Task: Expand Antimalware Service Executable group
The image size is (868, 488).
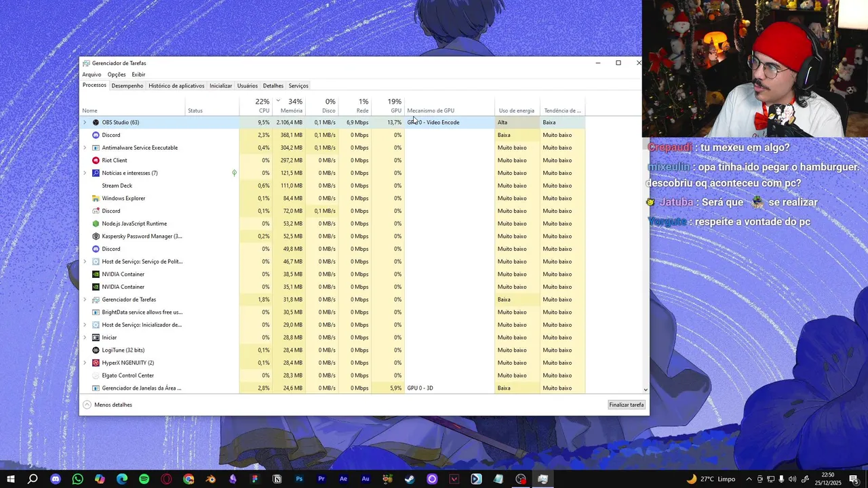Action: click(85, 148)
